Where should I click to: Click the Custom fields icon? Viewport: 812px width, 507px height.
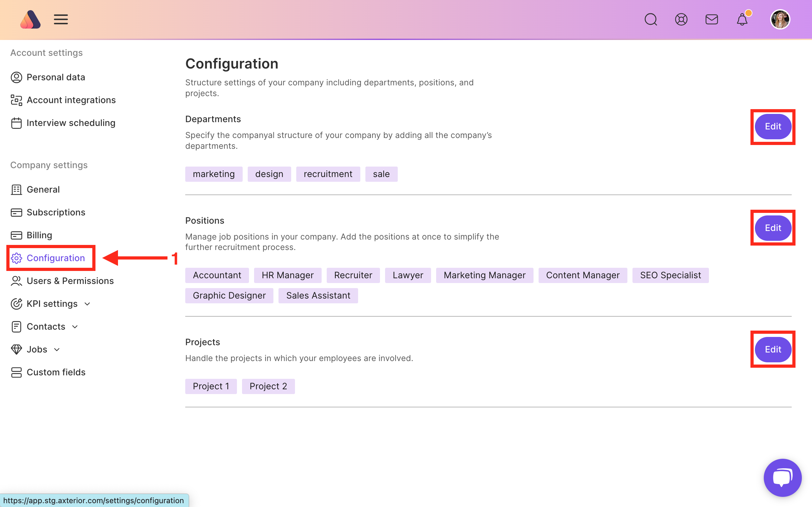tap(16, 372)
